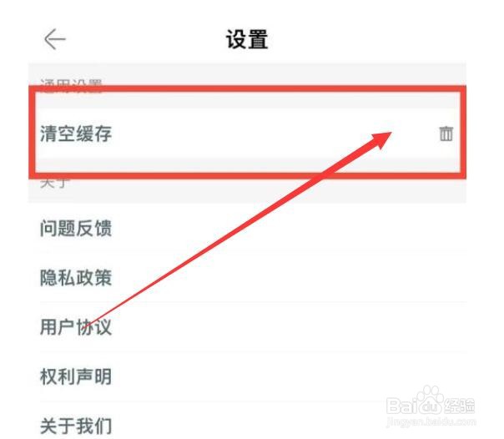Click the 关于 section header under highlight
The height and width of the screenshot is (439, 504).
click(54, 183)
